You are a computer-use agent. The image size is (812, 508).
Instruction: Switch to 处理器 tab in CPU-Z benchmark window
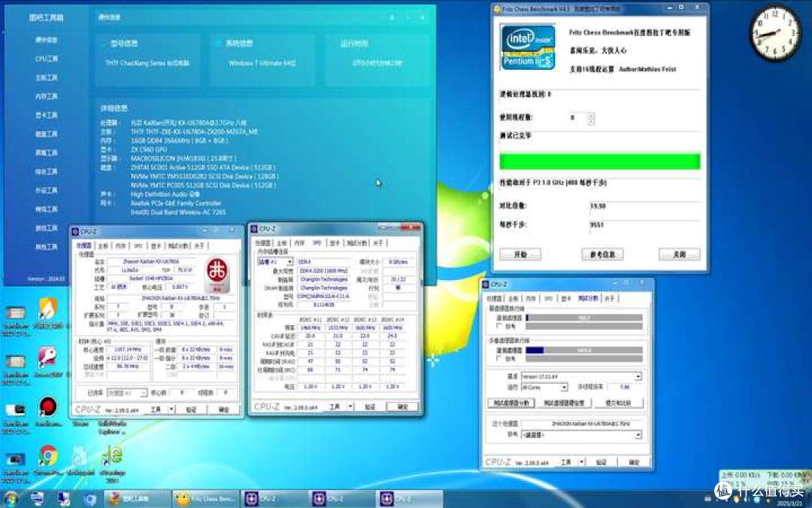point(494,299)
